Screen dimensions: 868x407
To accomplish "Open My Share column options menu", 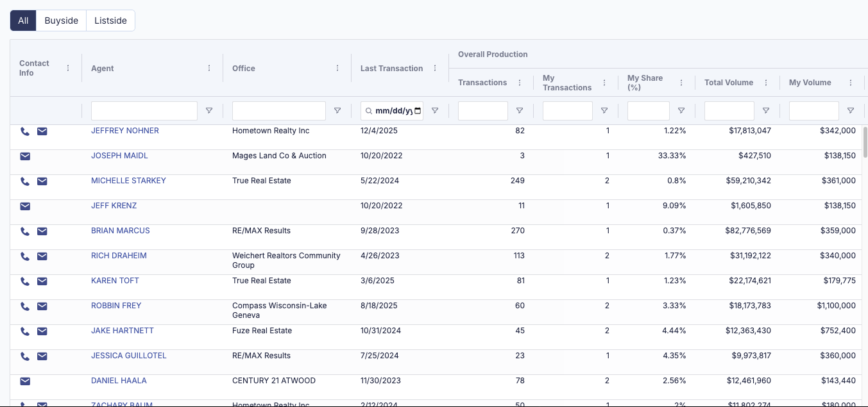I will click(x=681, y=83).
